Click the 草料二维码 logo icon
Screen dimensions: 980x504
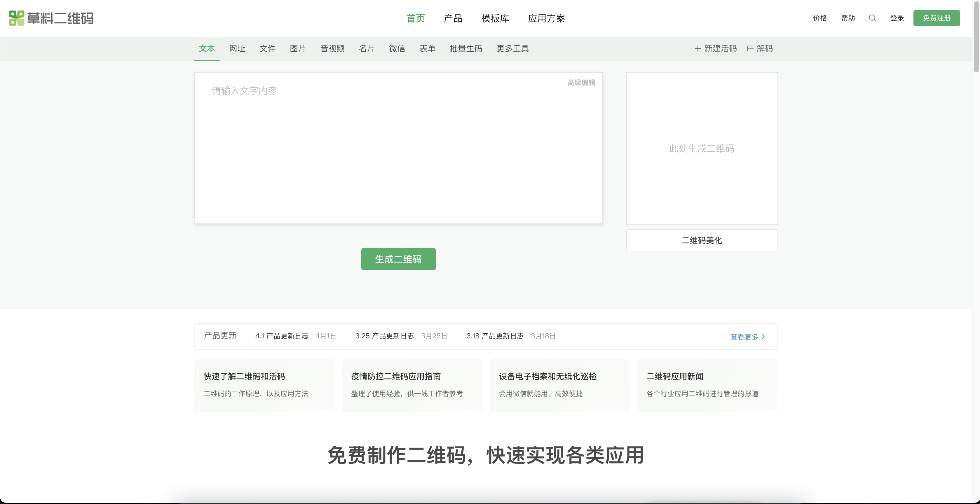click(x=17, y=18)
